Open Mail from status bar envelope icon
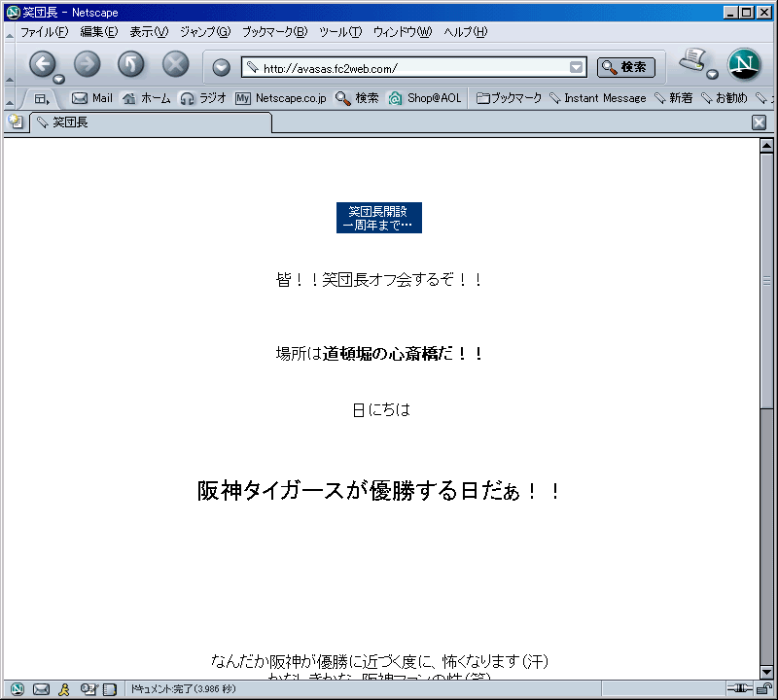 point(41,689)
